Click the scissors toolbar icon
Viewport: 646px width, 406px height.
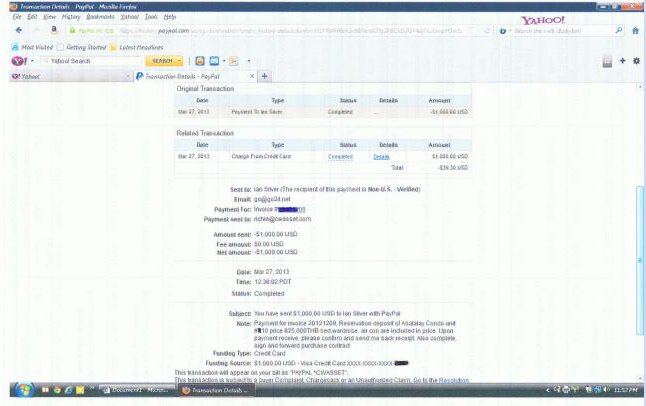point(234,61)
